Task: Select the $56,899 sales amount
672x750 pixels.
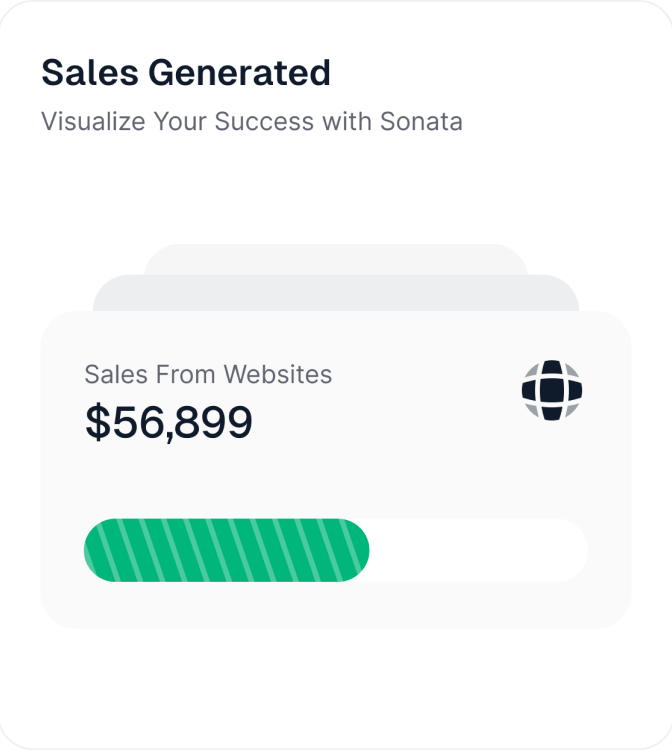Action: coord(169,422)
